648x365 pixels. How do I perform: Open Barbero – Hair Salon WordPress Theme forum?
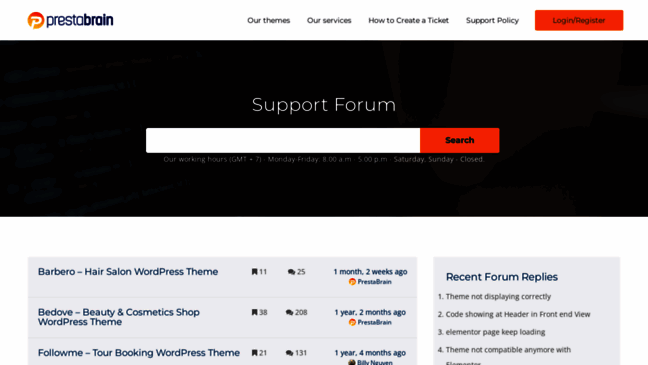[128, 272]
